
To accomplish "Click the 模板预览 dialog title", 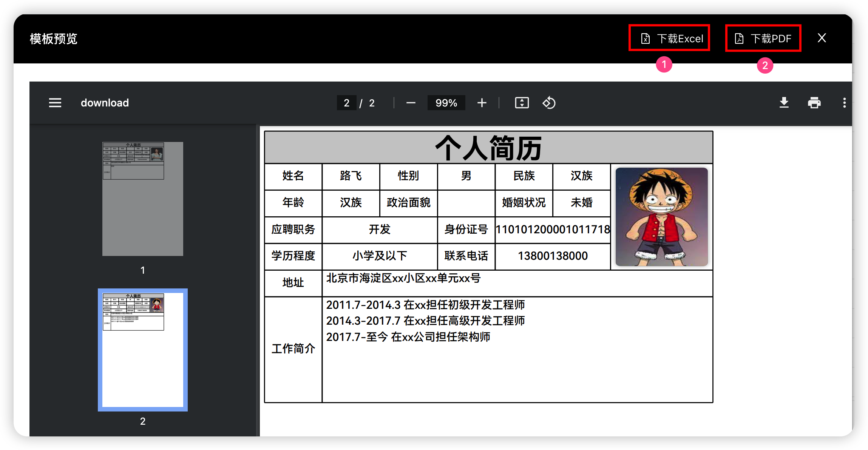I will [x=54, y=39].
